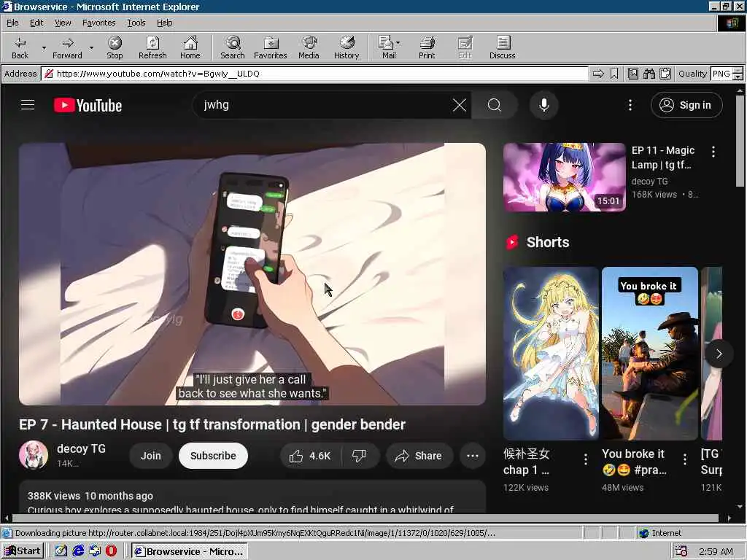Screen dimensions: 747x560
Task: Open the You broke it Short thumbnail
Action: [650, 354]
